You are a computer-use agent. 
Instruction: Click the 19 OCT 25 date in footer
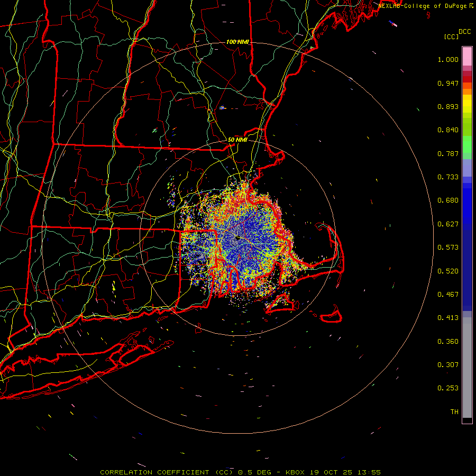[331, 472]
